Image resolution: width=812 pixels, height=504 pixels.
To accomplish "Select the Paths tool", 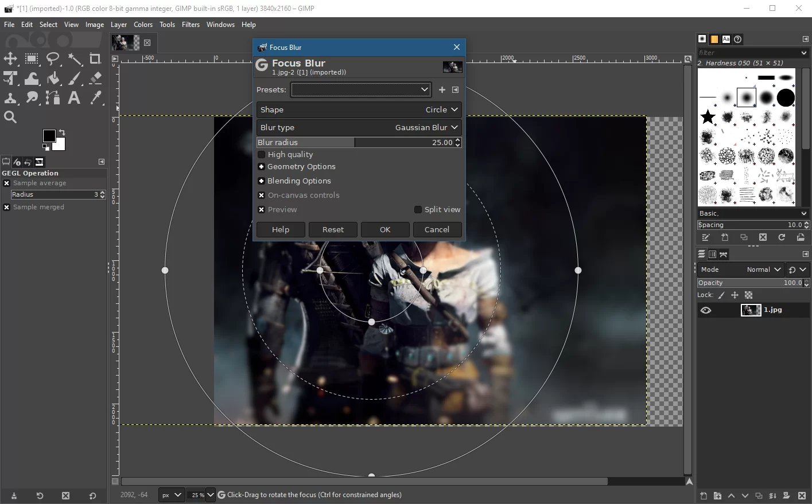I will (x=53, y=98).
